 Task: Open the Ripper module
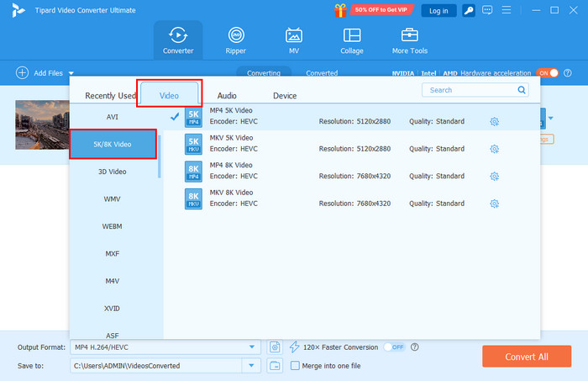pos(236,40)
